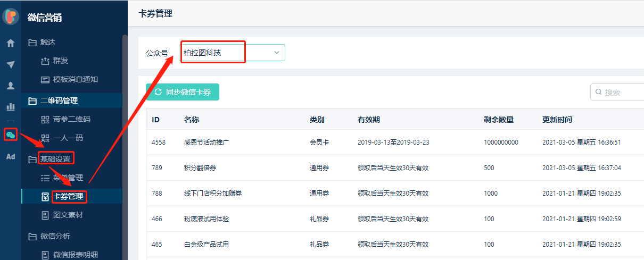Go to 模板消息通知 menu item
Image resolution: width=644 pixels, height=260 pixels.
[75, 80]
